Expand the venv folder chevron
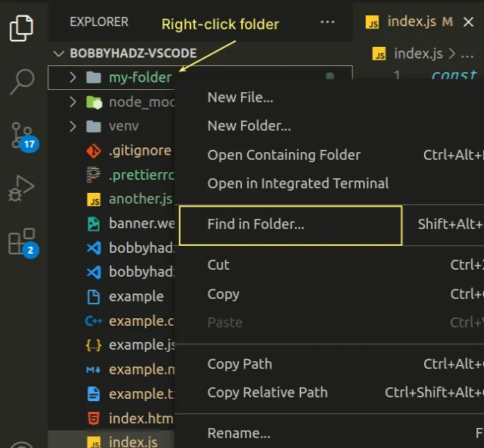 72,126
